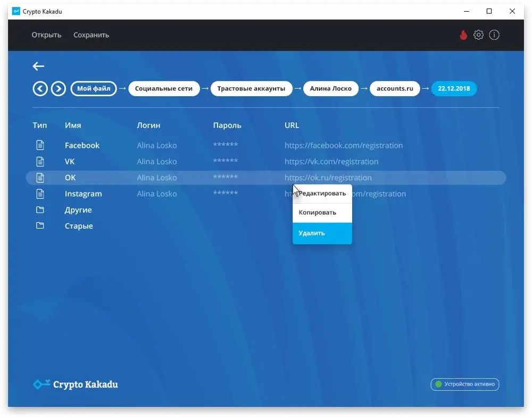Click the Crypto Kakadu title bar app icon

coord(16,11)
